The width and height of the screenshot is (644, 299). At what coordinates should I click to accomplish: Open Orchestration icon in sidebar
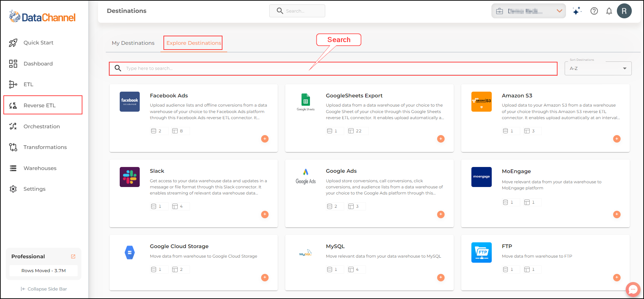(x=13, y=126)
